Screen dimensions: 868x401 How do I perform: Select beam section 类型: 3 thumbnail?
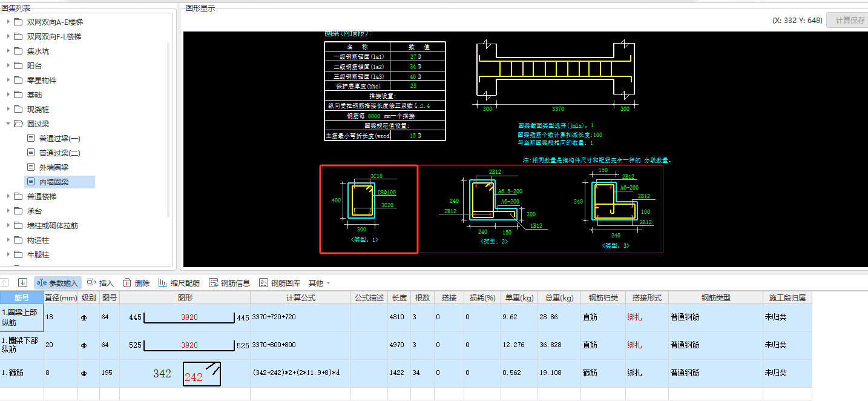click(x=614, y=209)
